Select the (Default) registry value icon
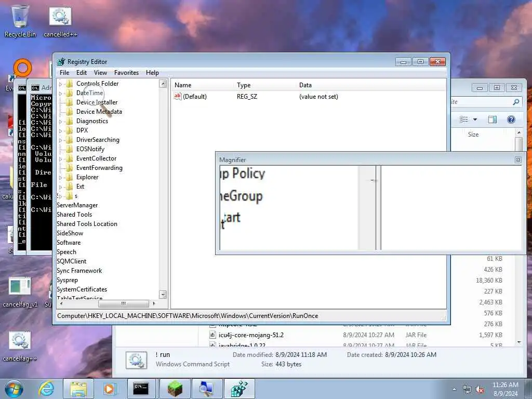532x399 pixels. [178, 96]
